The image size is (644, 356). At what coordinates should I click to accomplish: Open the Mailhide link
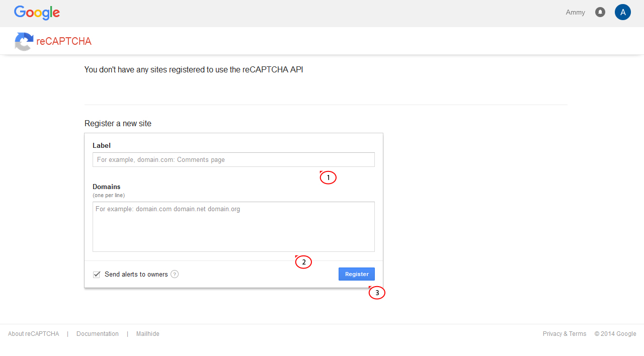[148, 334]
